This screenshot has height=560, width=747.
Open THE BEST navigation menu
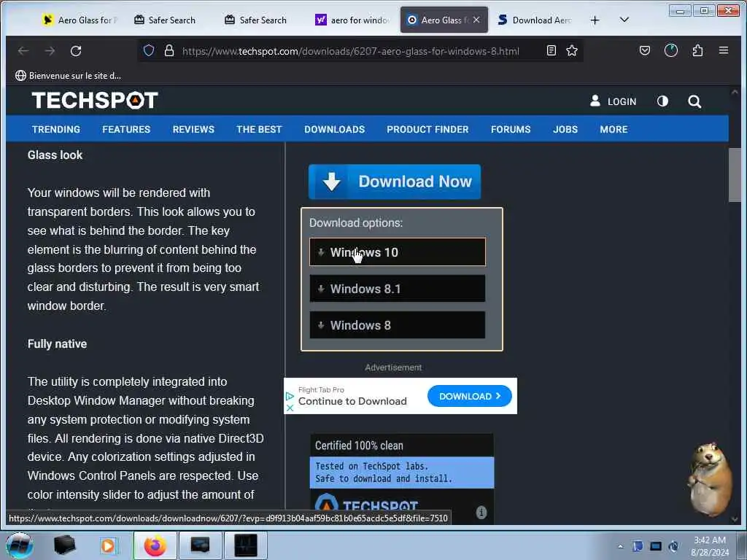click(259, 129)
